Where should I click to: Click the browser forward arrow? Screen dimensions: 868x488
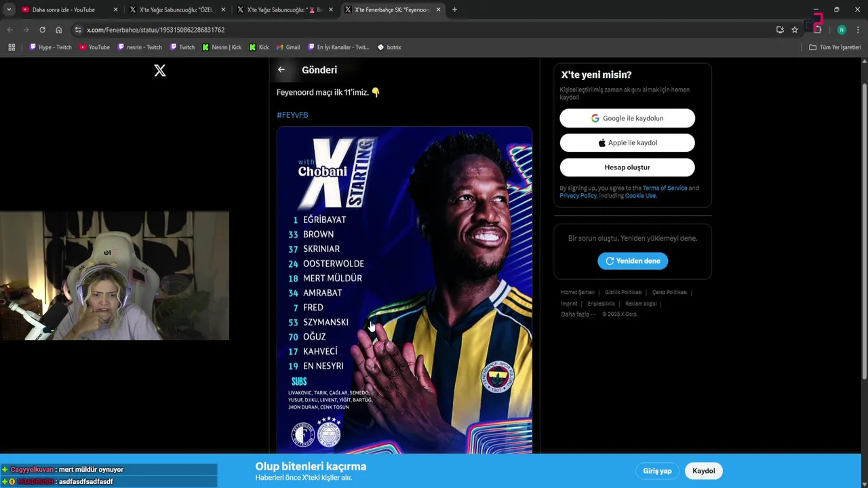[x=26, y=30]
